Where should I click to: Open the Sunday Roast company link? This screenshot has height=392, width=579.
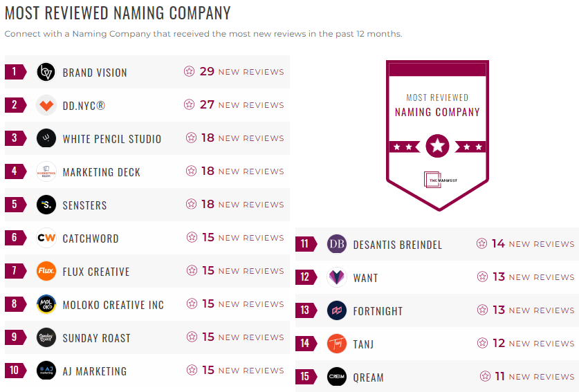point(96,338)
